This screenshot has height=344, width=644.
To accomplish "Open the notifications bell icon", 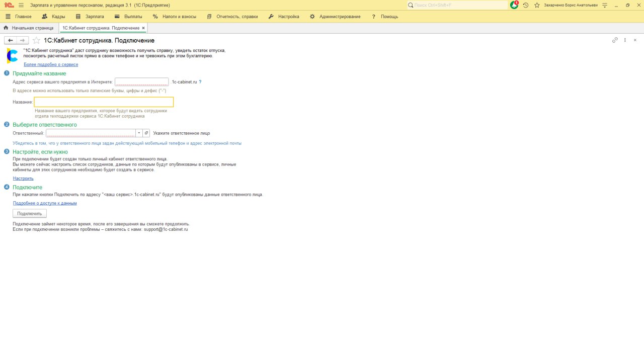I will [x=514, y=5].
